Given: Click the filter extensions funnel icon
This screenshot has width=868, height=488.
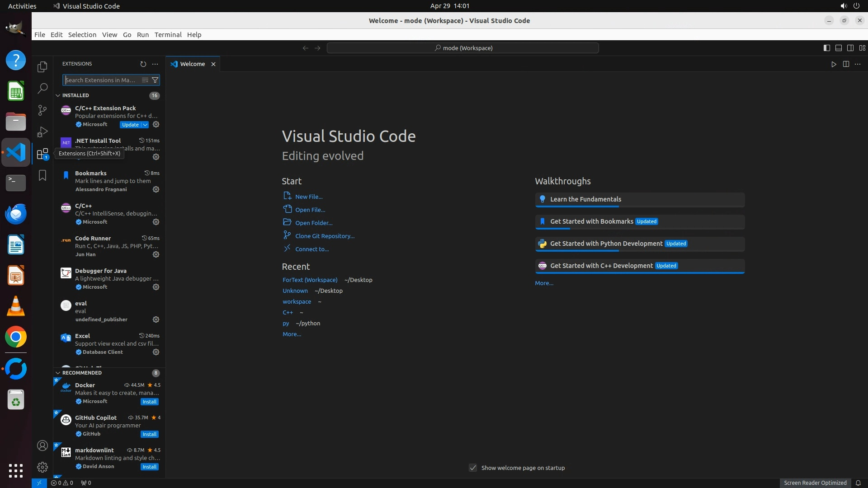Looking at the screenshot, I should pos(155,80).
